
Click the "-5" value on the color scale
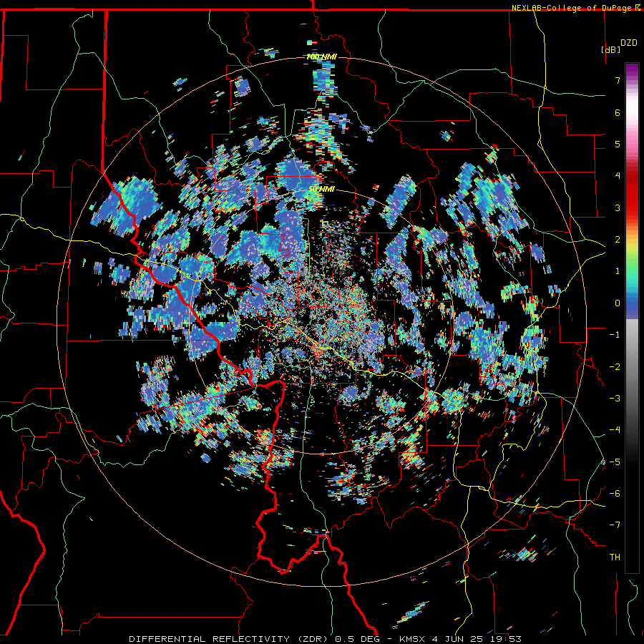click(x=615, y=462)
